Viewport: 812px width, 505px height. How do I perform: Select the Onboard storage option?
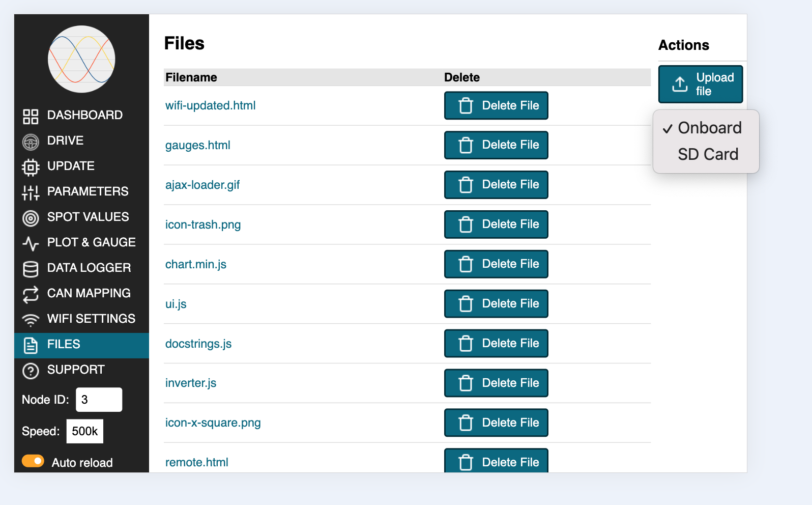pyautogui.click(x=709, y=128)
